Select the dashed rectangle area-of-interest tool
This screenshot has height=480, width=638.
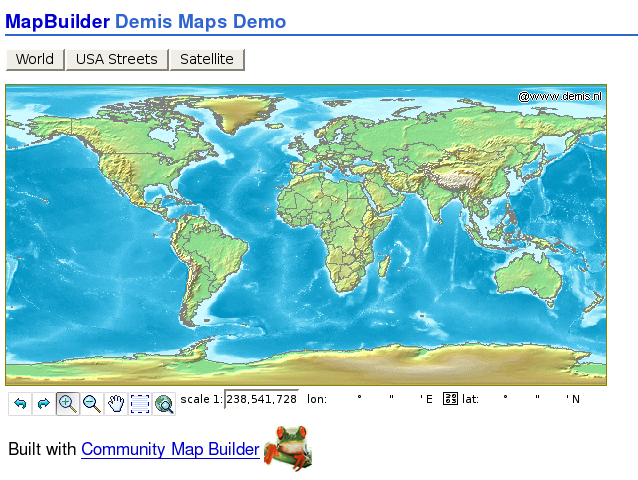[x=140, y=404]
